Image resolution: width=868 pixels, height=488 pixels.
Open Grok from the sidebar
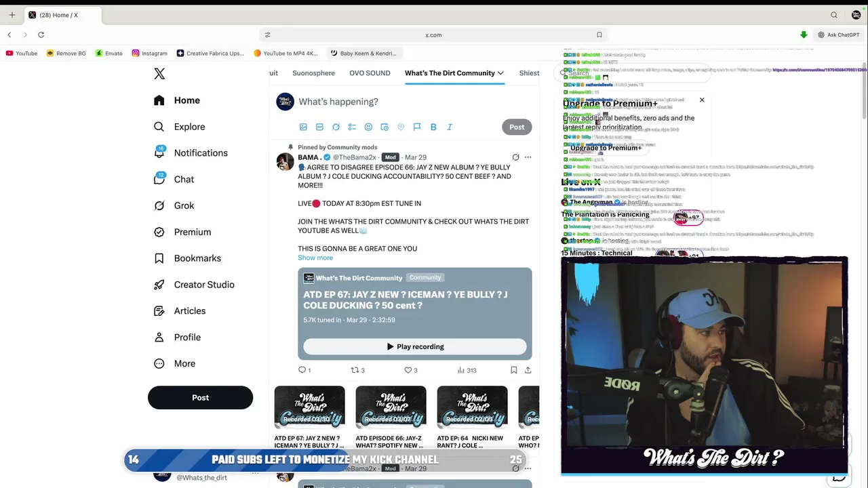(174, 205)
